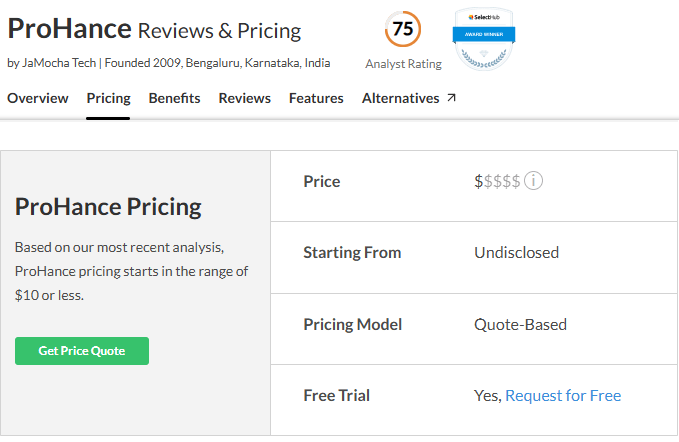Open the Alternatives tab
The image size is (679, 442).
(x=401, y=98)
